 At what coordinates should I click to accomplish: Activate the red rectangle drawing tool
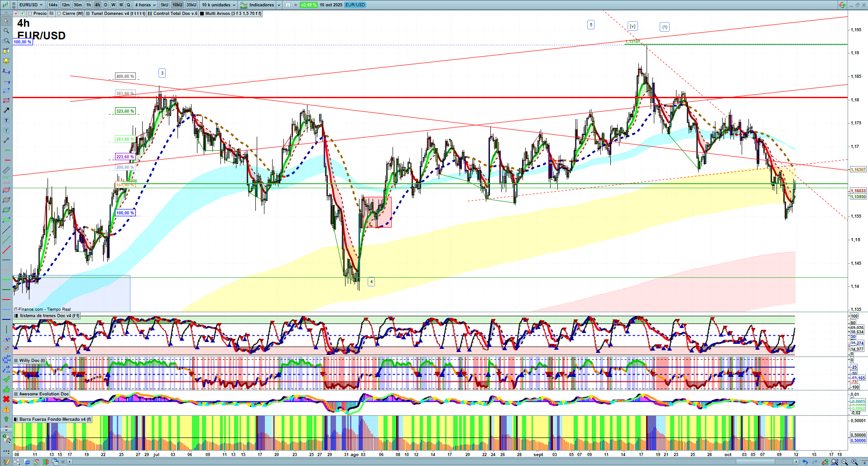click(x=6, y=100)
